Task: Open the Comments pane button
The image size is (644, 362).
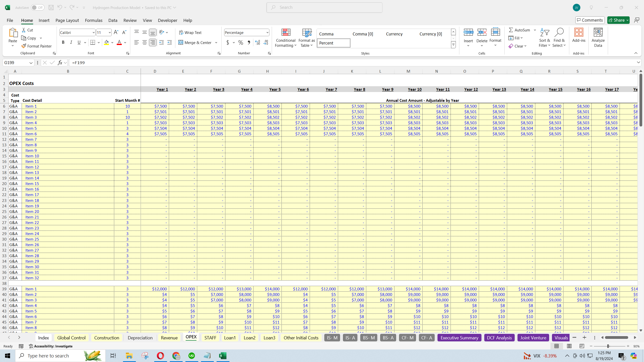Action: point(590,20)
